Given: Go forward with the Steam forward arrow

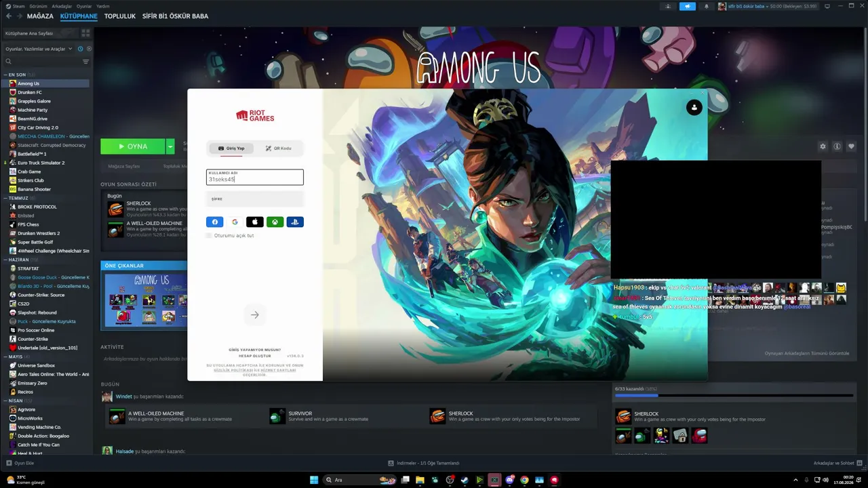Looking at the screenshot, I should coord(18,16).
